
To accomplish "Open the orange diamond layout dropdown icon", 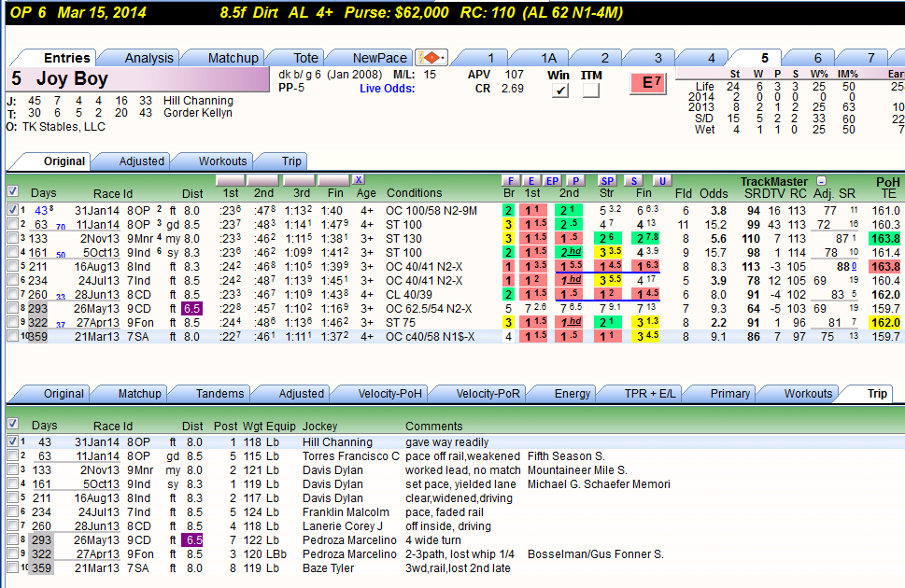I will [x=431, y=58].
